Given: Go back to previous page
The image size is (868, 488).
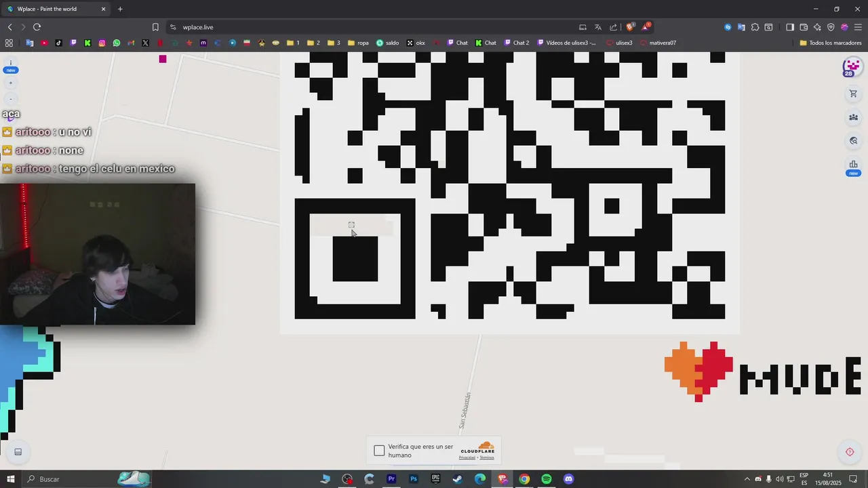Looking at the screenshot, I should 9,27.
